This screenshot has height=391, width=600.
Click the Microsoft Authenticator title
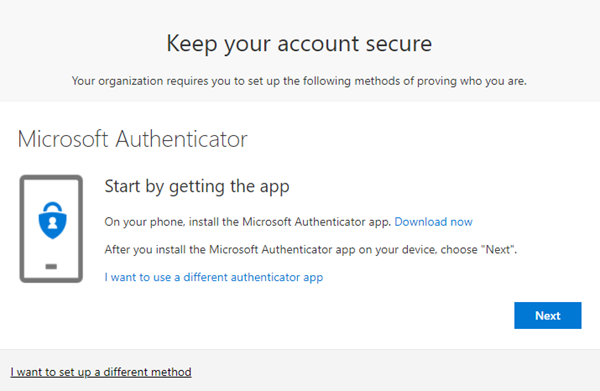[132, 138]
